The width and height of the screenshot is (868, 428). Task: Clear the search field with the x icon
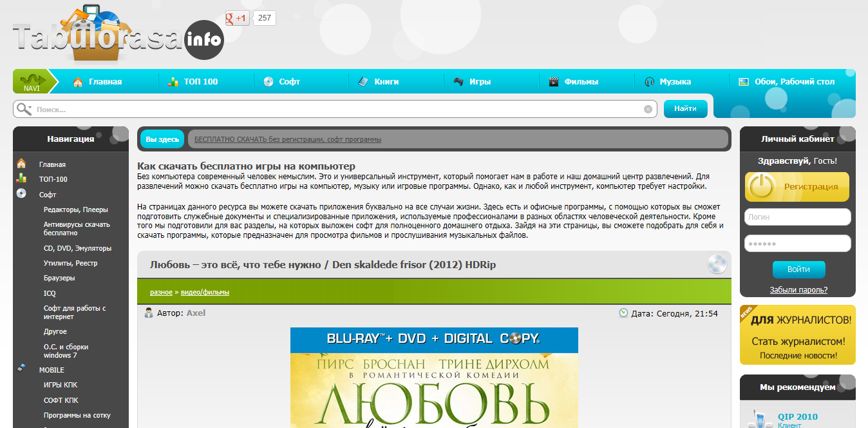tap(648, 109)
